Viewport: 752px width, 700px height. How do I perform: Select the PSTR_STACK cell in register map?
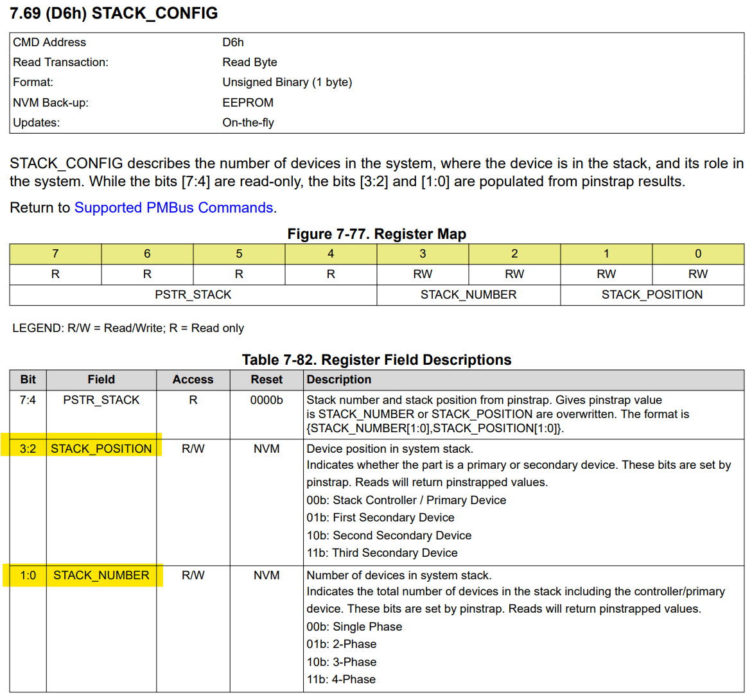193,295
